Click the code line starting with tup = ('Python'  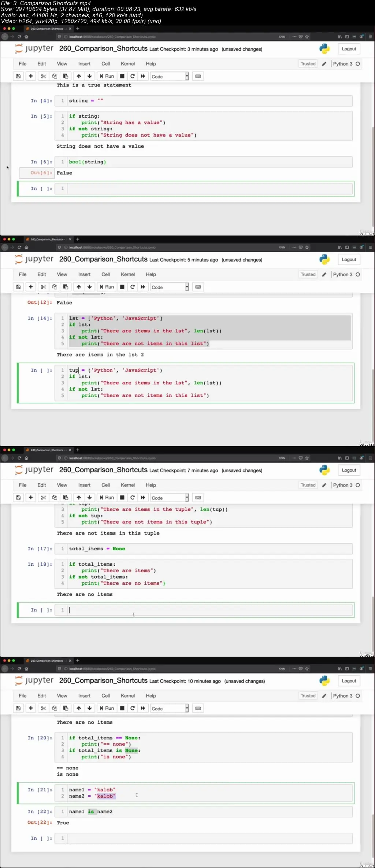pyautogui.click(x=116, y=370)
